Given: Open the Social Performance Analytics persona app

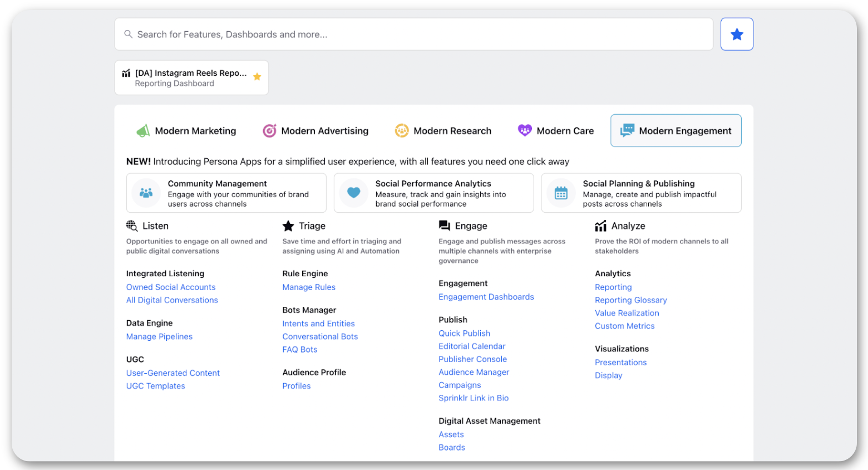Looking at the screenshot, I should [434, 193].
